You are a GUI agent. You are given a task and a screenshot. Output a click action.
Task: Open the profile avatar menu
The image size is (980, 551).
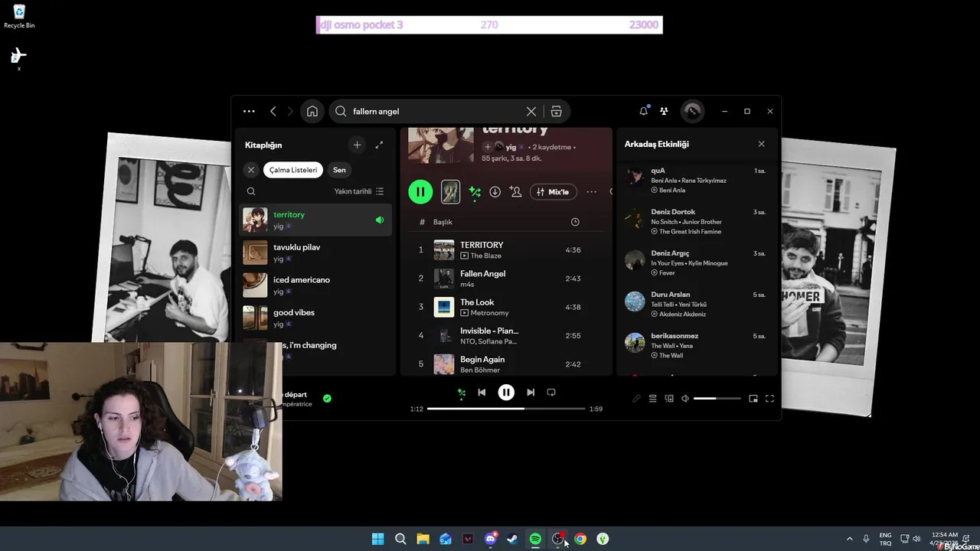692,111
